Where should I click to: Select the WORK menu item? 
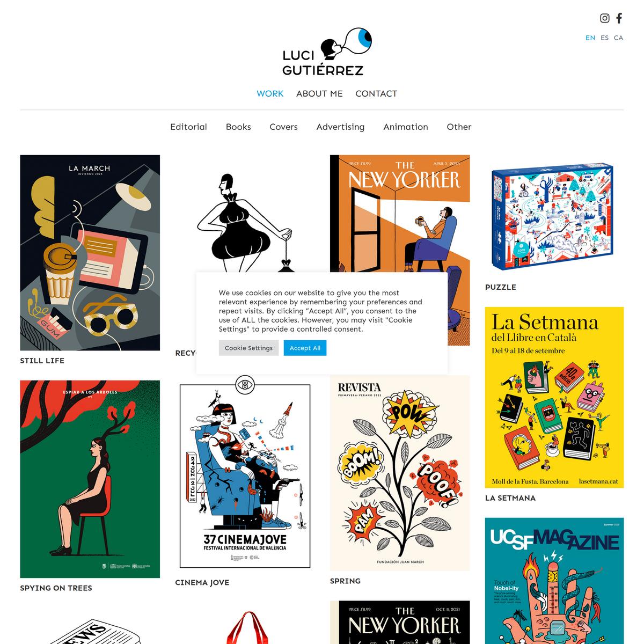pyautogui.click(x=270, y=93)
